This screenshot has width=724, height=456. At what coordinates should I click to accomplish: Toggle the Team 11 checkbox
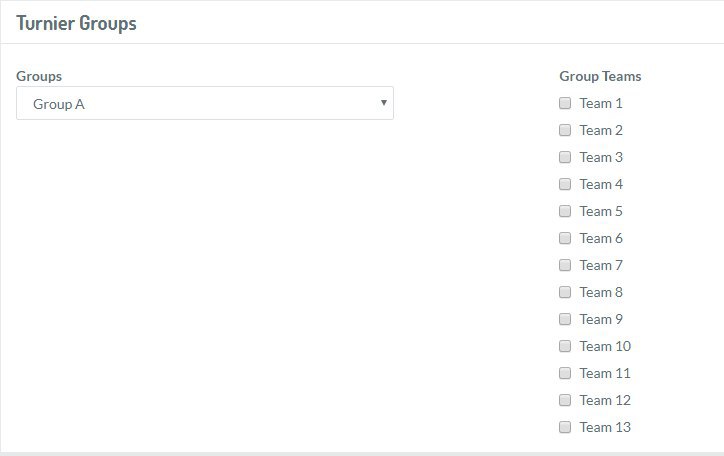pyautogui.click(x=565, y=373)
